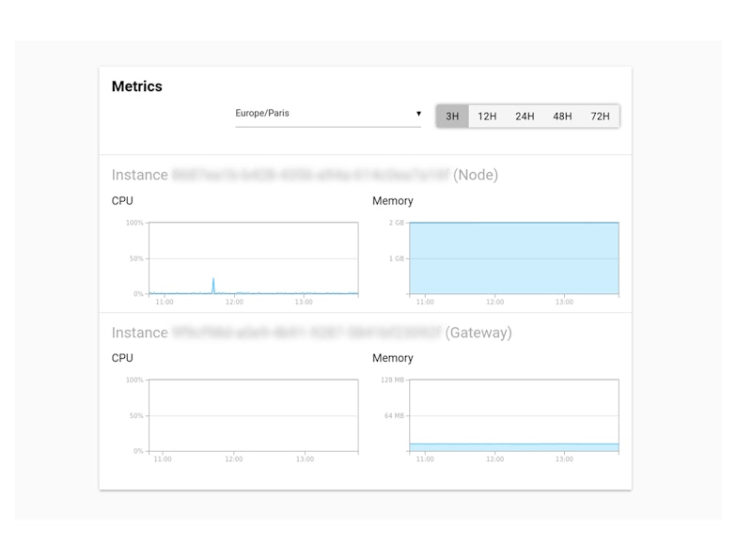Click 13:00 tick on Node Memory chart
The image size is (737, 560).
click(x=564, y=302)
